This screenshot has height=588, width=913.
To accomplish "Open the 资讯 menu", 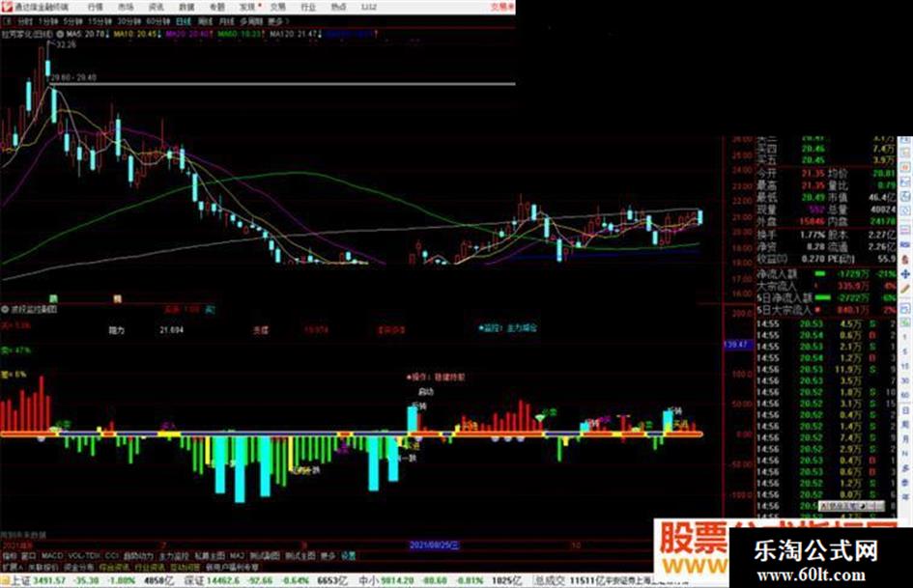I will point(157,7).
